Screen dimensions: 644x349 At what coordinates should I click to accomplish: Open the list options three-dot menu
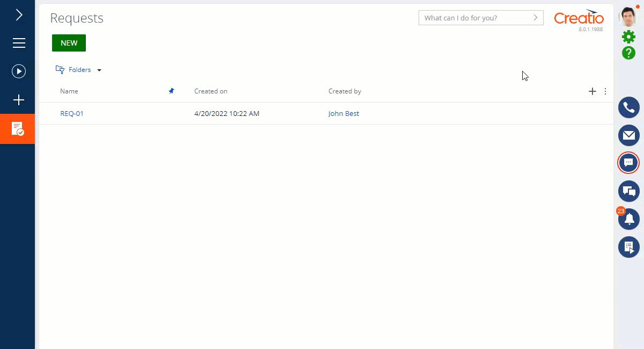[605, 91]
